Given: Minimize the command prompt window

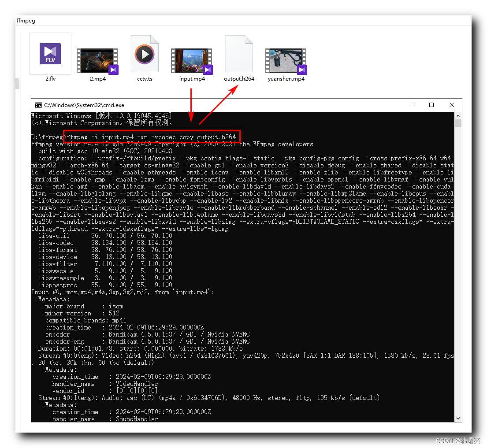Looking at the screenshot, I should (412, 105).
